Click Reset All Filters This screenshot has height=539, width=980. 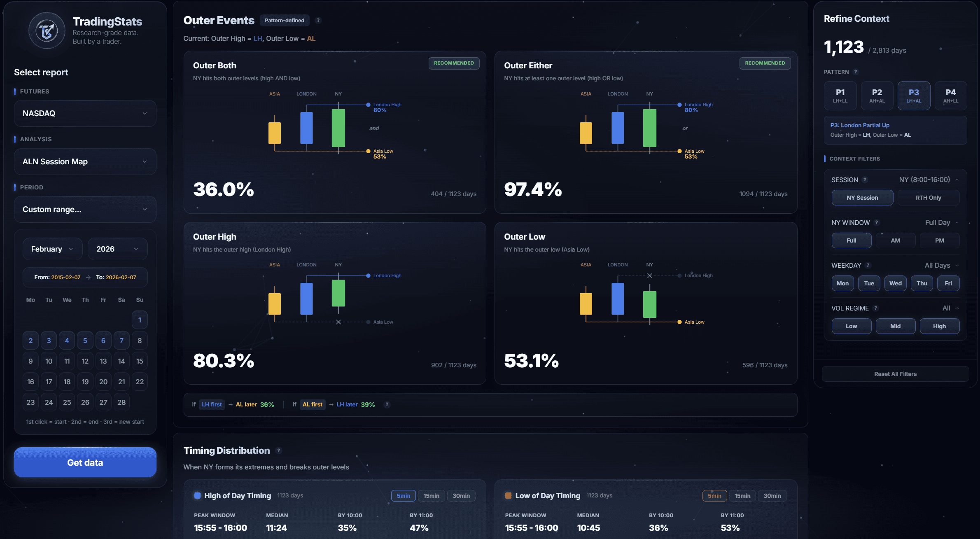coord(895,374)
